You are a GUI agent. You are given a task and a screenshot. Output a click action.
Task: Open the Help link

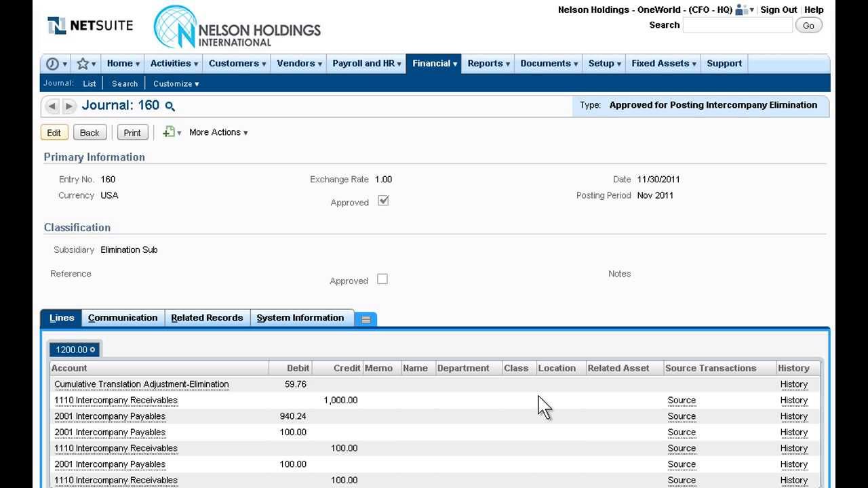pos(814,10)
